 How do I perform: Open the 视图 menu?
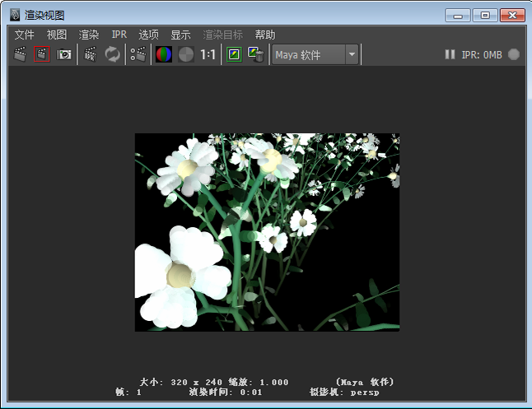pos(56,35)
